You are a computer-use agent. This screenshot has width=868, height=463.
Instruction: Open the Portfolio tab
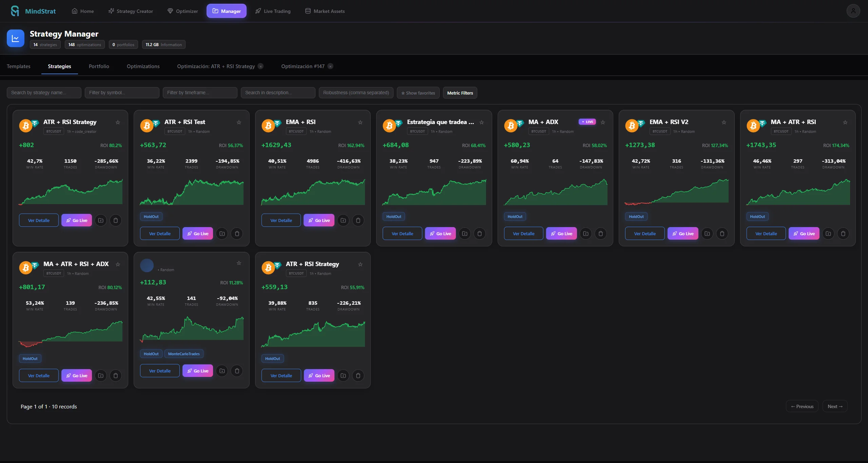coord(99,66)
